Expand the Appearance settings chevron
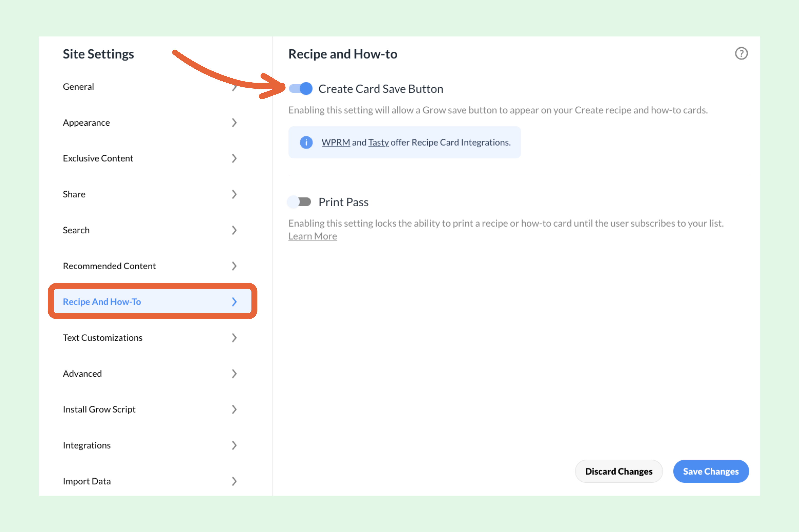Screen dimensions: 799x532 coord(234,123)
